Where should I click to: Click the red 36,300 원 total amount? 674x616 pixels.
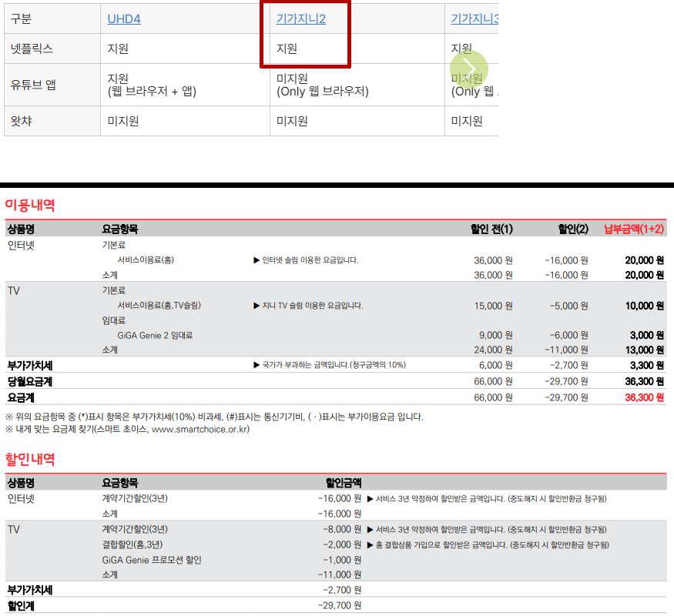[644, 397]
